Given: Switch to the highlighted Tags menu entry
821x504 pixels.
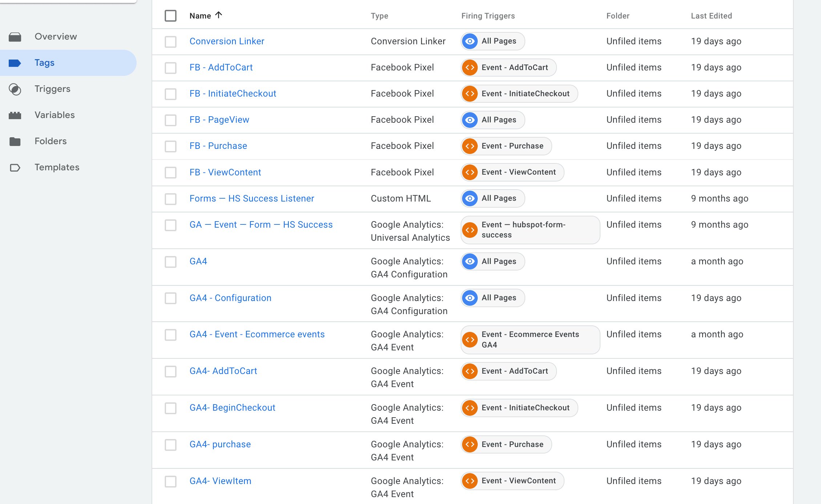Looking at the screenshot, I should tap(44, 62).
